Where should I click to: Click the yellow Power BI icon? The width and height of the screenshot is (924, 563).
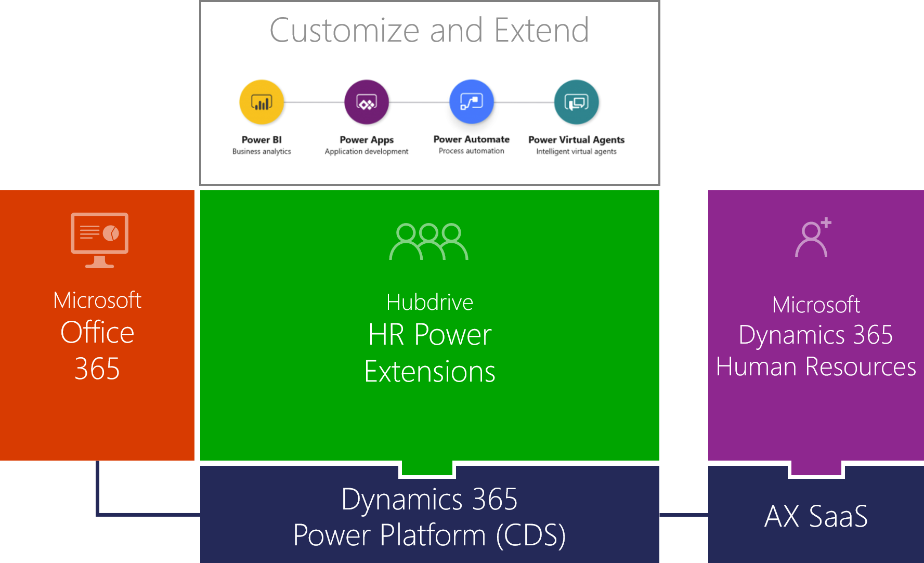click(x=262, y=102)
